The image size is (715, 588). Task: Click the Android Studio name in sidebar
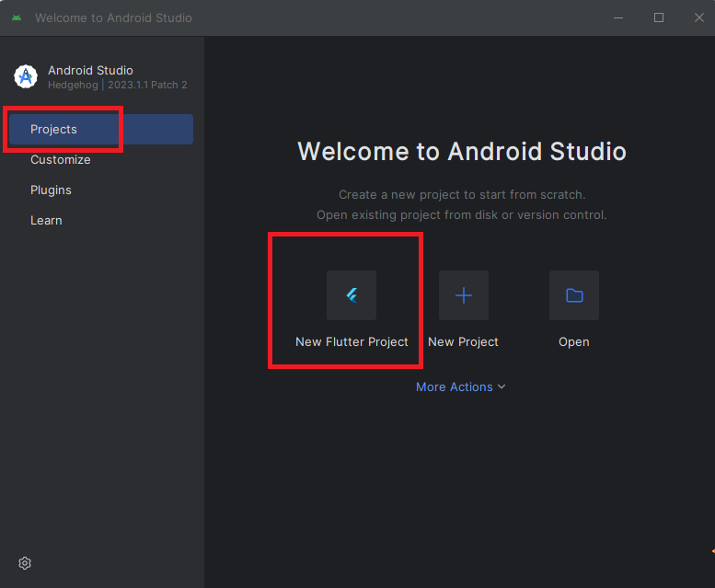pos(91,70)
